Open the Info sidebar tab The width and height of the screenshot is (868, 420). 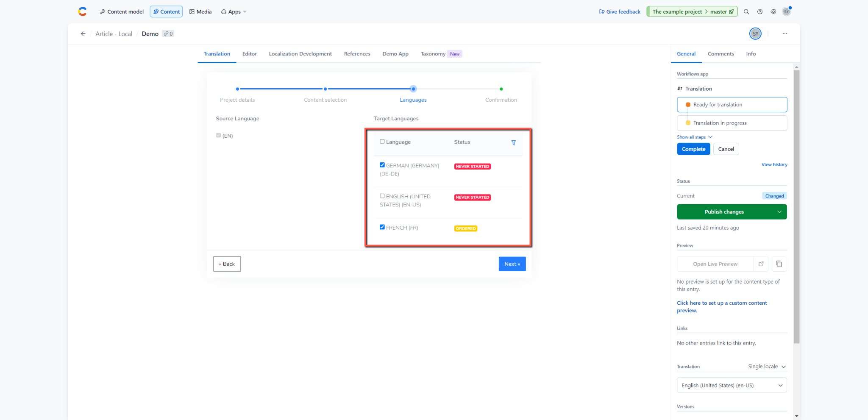(x=751, y=54)
